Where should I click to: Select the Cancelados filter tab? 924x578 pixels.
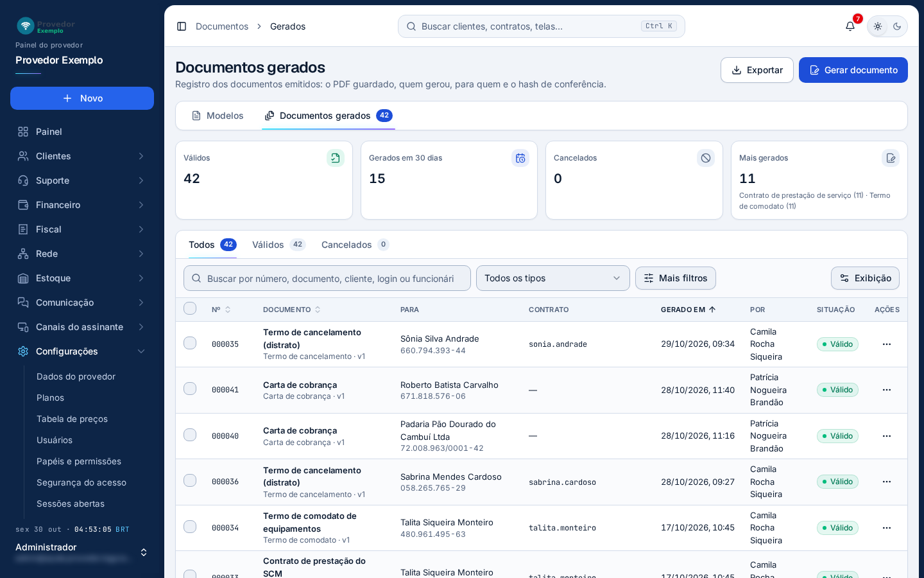pos(355,245)
